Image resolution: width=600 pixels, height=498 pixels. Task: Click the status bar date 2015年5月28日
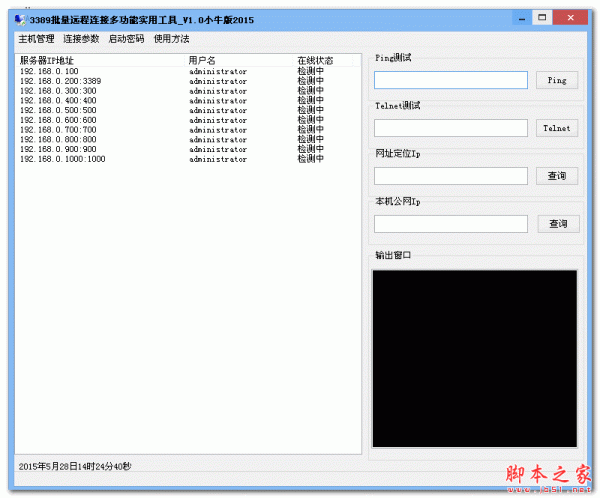pos(48,466)
